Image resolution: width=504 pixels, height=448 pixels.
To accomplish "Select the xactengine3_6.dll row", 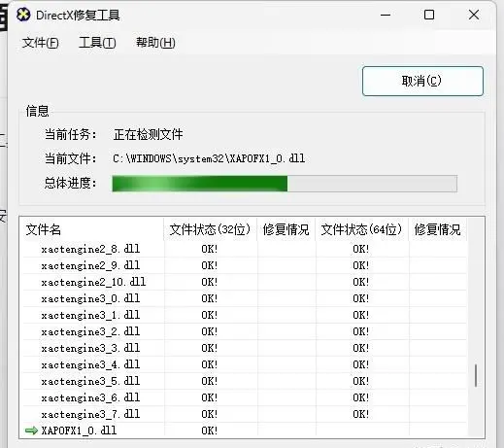I will (x=245, y=397).
